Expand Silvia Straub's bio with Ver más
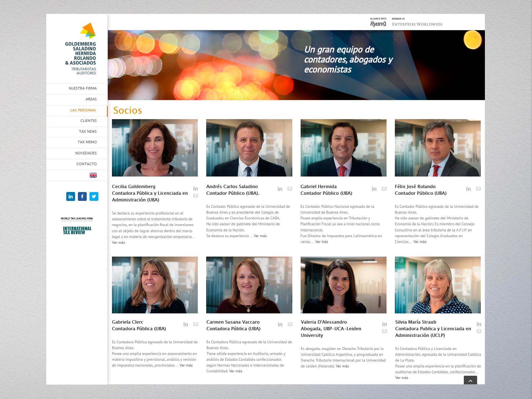 pyautogui.click(x=401, y=378)
